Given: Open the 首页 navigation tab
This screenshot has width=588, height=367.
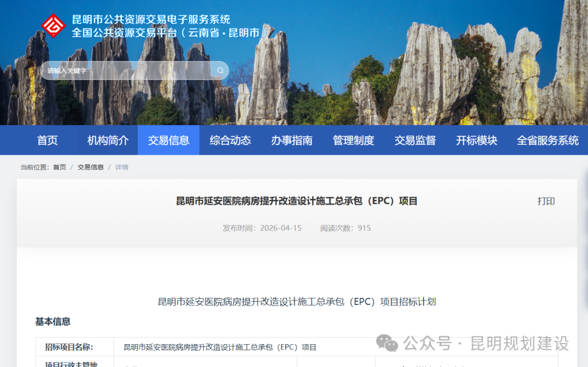Looking at the screenshot, I should tap(47, 140).
